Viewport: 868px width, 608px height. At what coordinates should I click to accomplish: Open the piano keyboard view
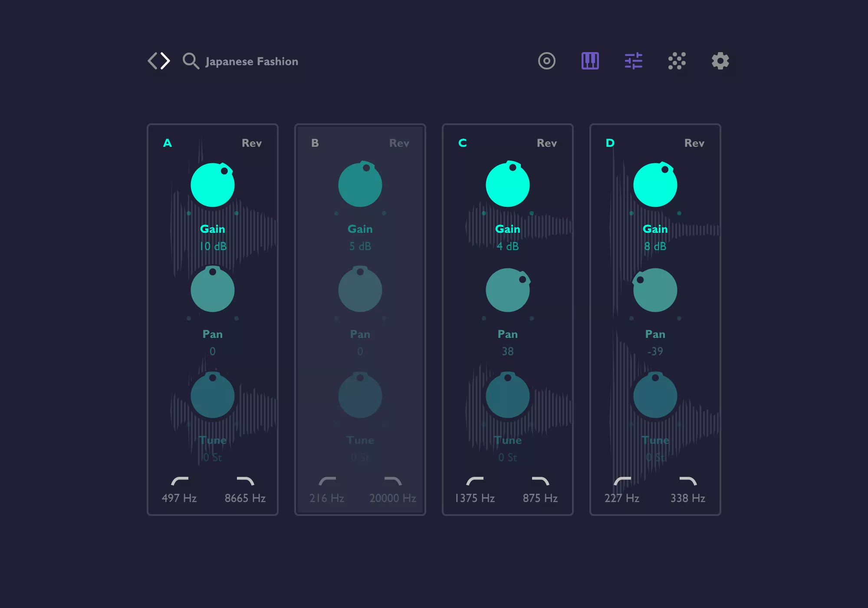click(x=590, y=61)
